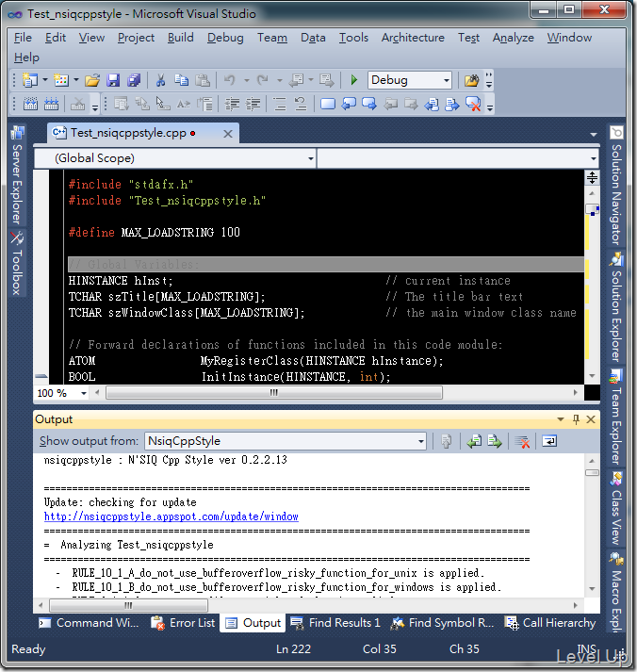The image size is (637, 672).
Task: Click the Clear All icon in Output
Action: tap(522, 441)
